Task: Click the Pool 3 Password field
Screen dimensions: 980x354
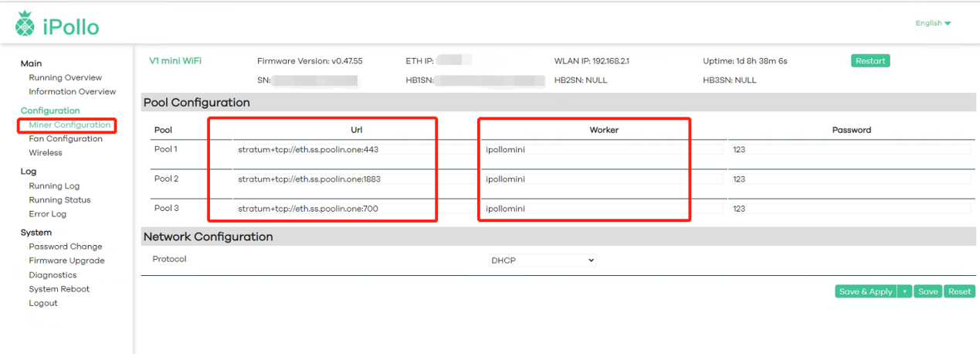Action: pos(849,209)
